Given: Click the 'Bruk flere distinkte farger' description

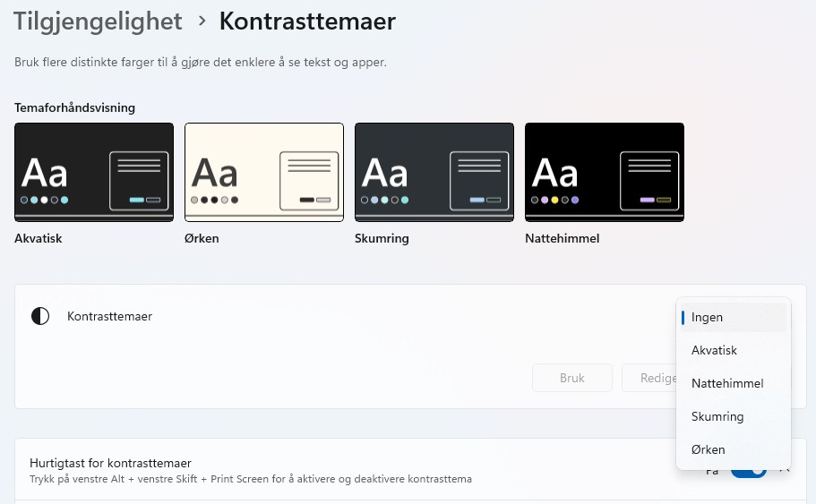Looking at the screenshot, I should point(201,63).
